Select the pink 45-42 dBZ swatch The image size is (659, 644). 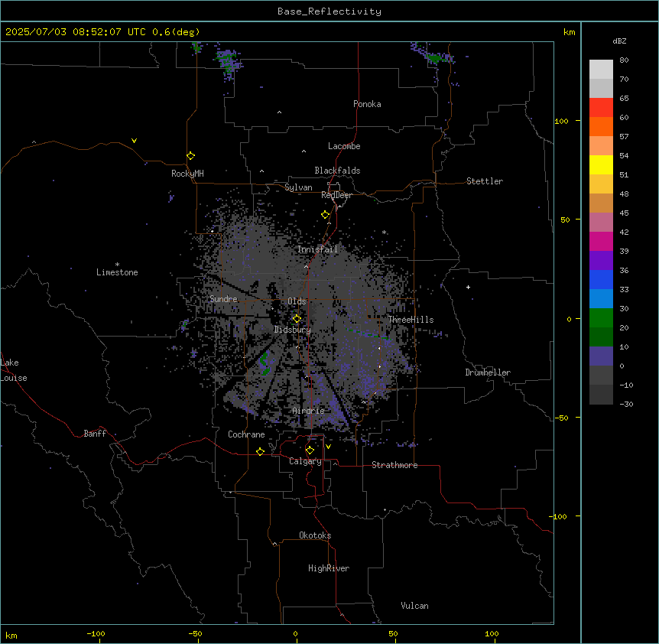click(x=601, y=223)
